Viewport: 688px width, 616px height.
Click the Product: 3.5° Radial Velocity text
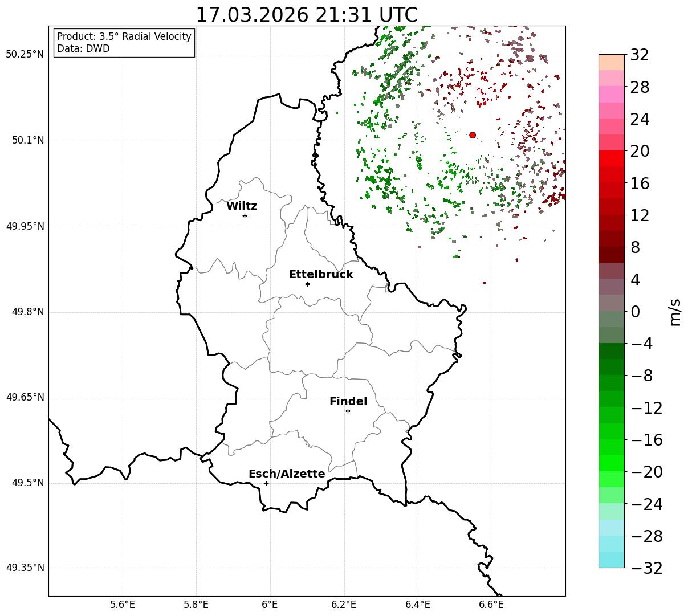tap(124, 36)
